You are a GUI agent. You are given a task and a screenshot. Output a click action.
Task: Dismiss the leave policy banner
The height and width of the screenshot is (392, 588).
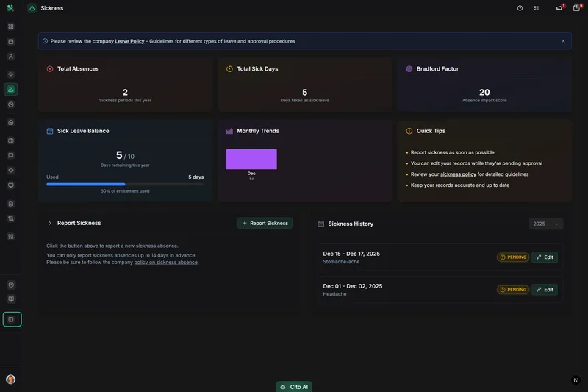(563, 41)
